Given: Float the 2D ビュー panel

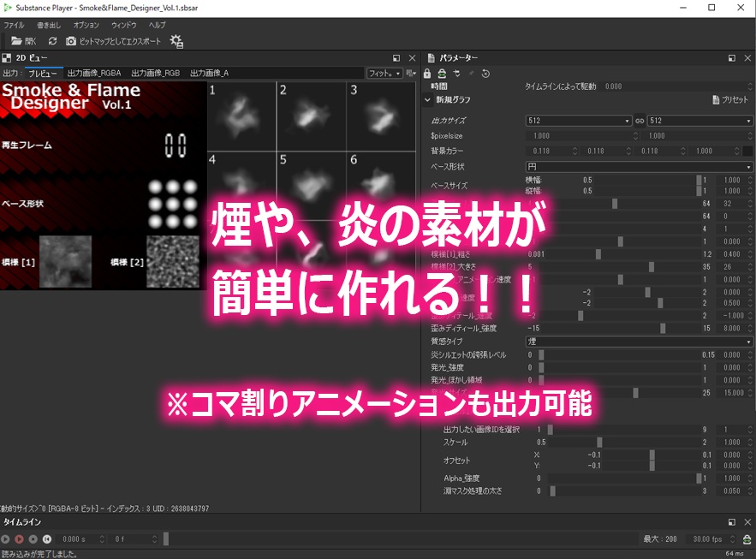Looking at the screenshot, I should pyautogui.click(x=396, y=58).
